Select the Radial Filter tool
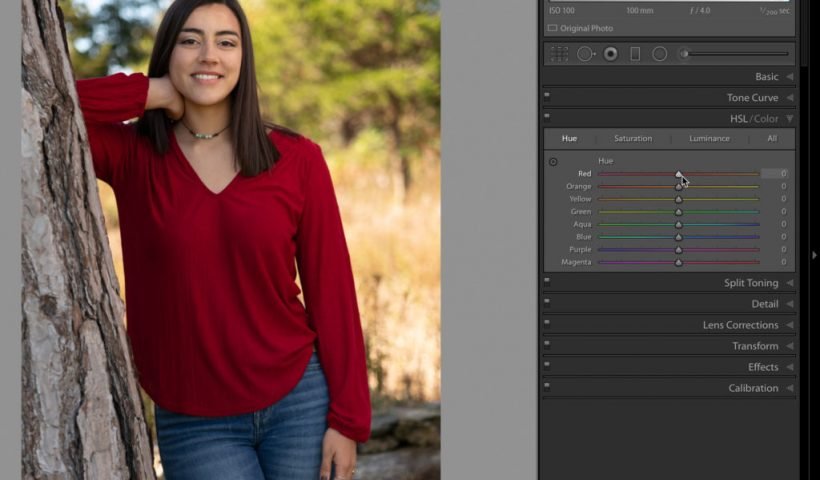820x480 pixels. [660, 54]
